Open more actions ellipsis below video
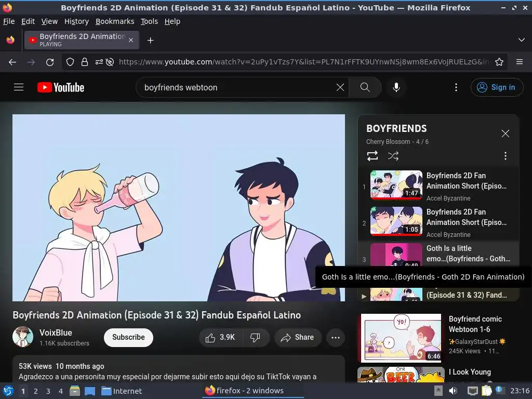The height and width of the screenshot is (399, 532). [336, 338]
